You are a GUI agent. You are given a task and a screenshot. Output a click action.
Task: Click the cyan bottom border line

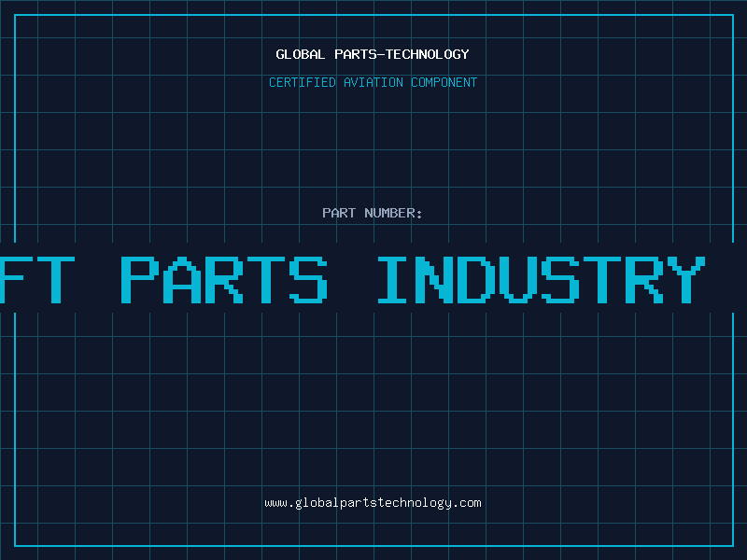[x=373, y=545]
